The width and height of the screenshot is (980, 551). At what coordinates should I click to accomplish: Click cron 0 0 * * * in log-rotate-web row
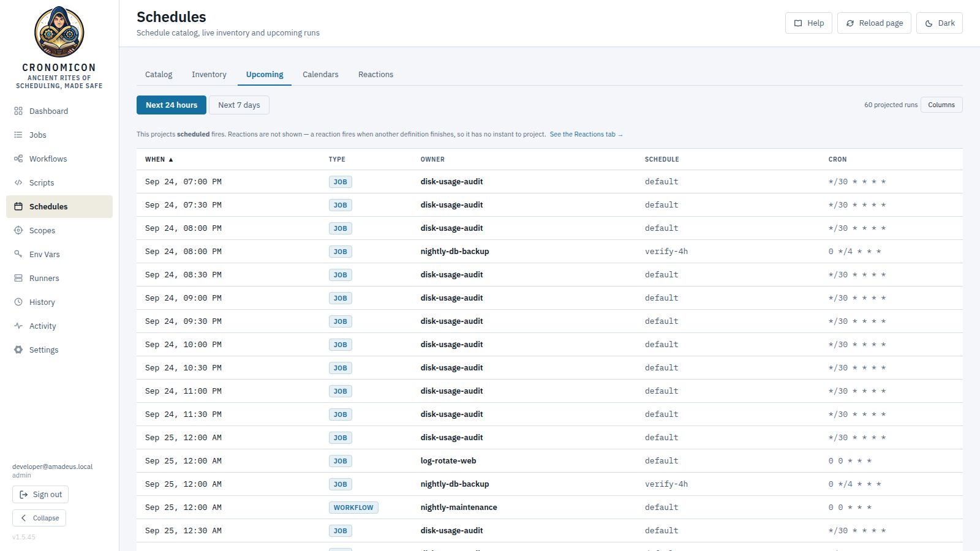[x=850, y=461]
